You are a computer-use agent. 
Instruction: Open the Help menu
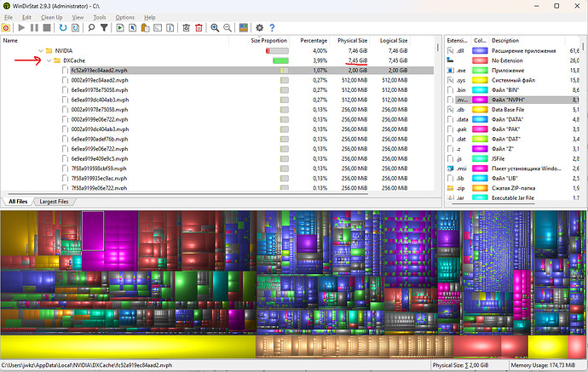click(150, 17)
